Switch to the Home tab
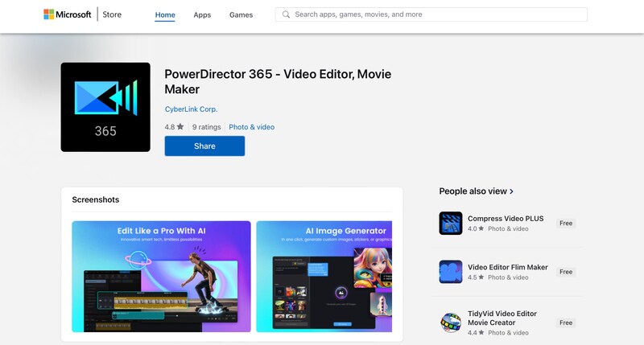 click(165, 14)
